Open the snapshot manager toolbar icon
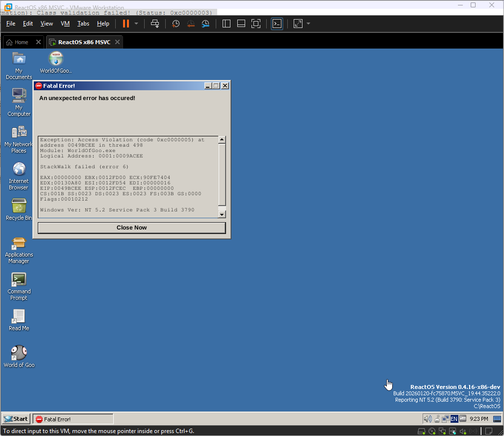The width and height of the screenshot is (504, 436). click(205, 24)
